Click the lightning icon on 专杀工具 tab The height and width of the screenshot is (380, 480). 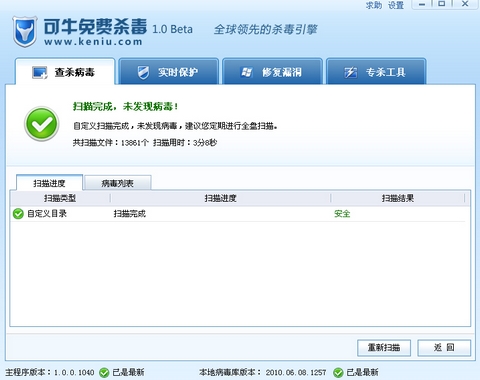(351, 72)
